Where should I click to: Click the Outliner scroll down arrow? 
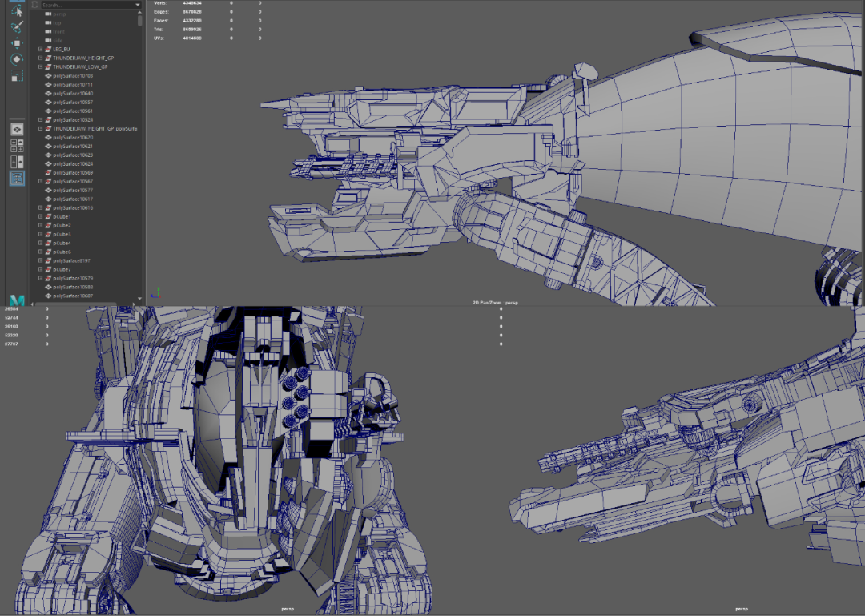[139, 299]
